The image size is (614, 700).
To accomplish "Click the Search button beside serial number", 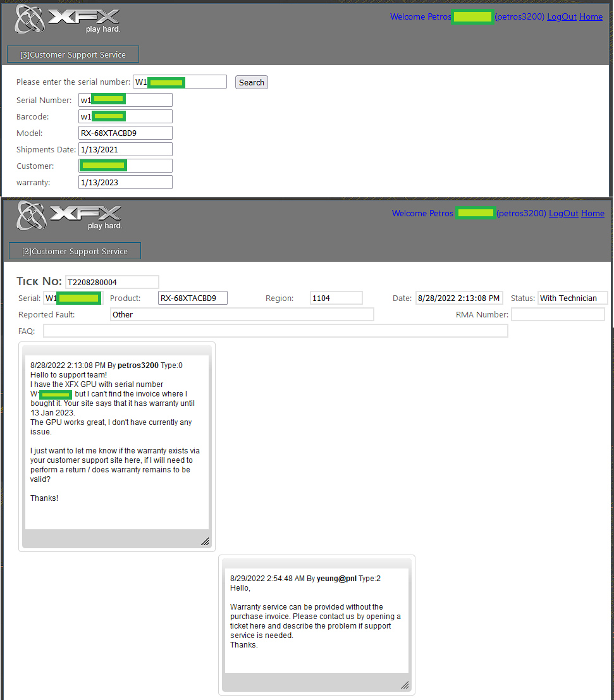I will pos(252,82).
